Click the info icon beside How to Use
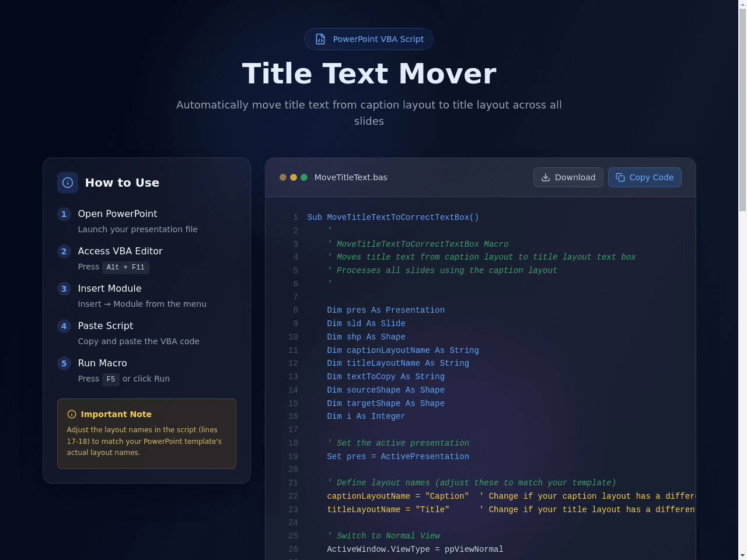Image resolution: width=747 pixels, height=560 pixels. [68, 183]
